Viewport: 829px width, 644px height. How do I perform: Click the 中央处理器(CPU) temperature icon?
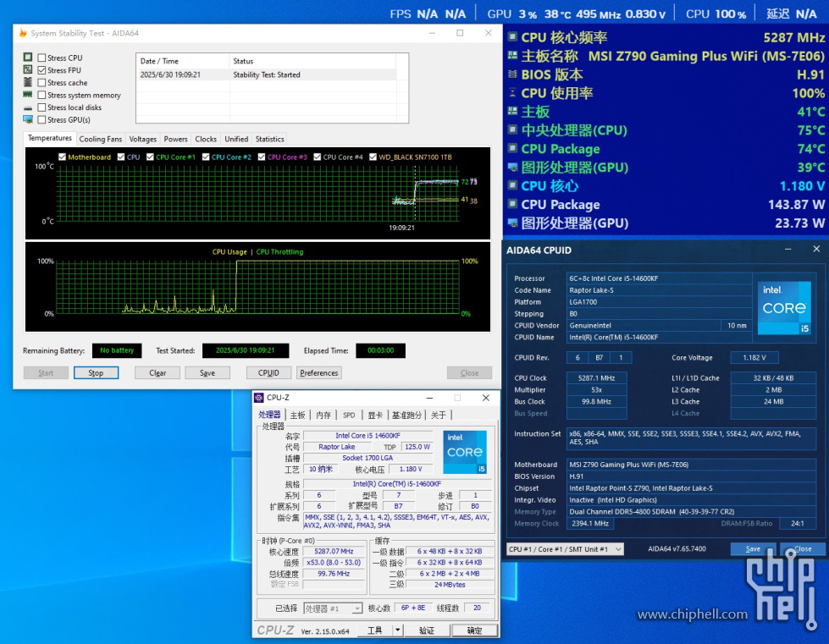click(512, 130)
